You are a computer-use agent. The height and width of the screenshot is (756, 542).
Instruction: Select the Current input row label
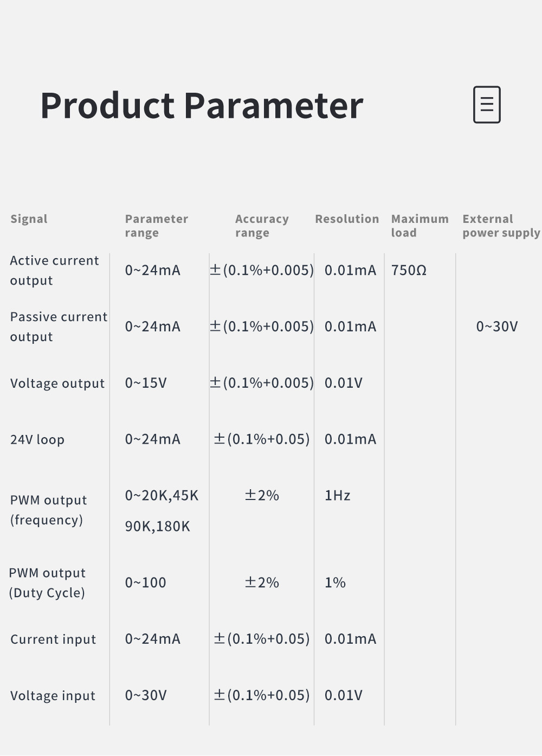(53, 639)
